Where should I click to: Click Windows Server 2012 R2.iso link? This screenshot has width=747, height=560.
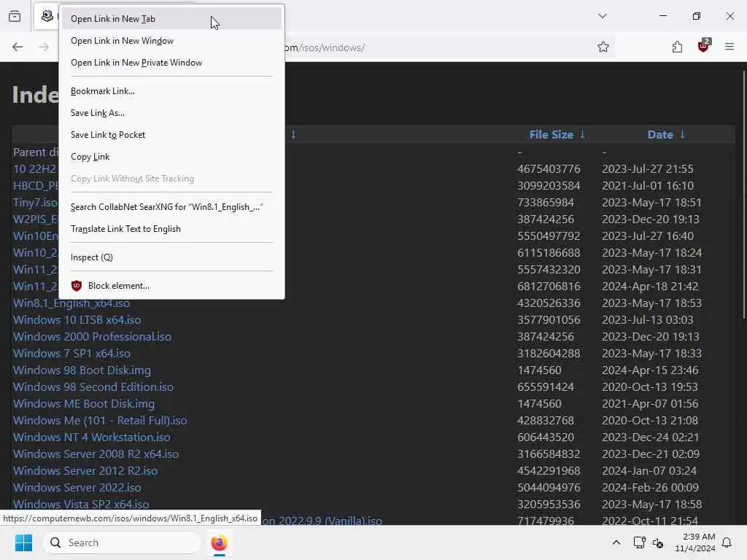click(85, 470)
